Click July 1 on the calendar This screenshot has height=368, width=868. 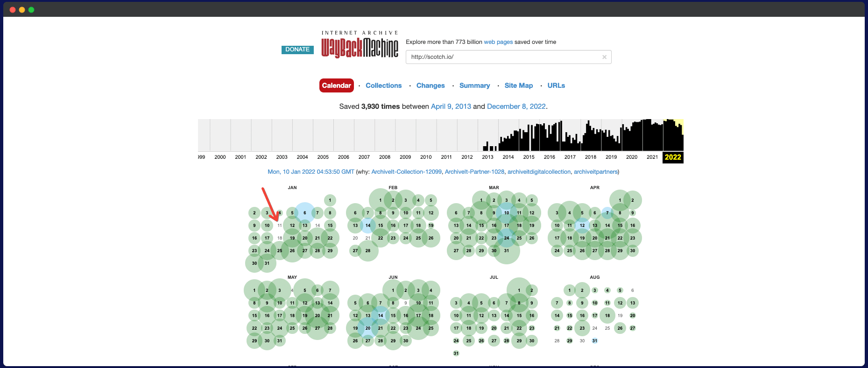pos(519,290)
